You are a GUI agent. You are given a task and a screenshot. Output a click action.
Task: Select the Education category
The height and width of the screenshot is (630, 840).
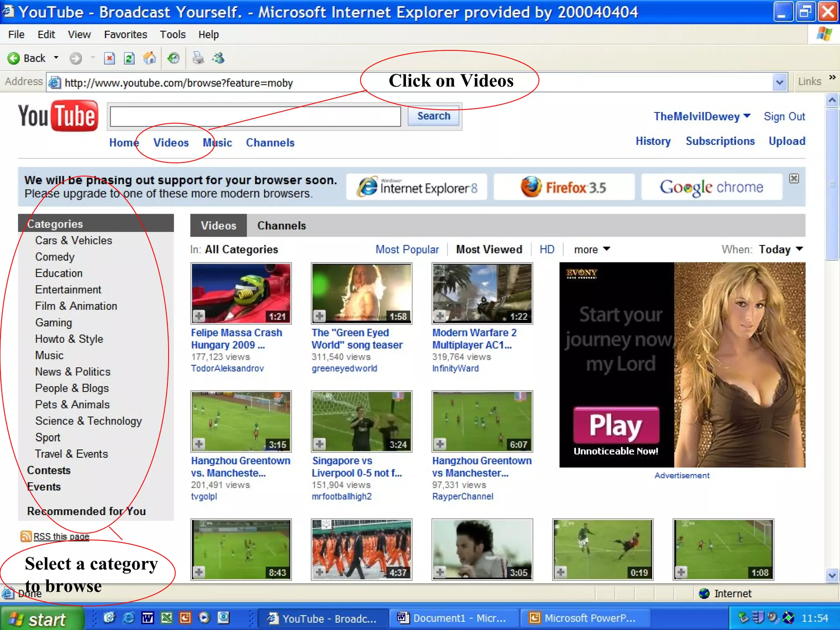59,273
